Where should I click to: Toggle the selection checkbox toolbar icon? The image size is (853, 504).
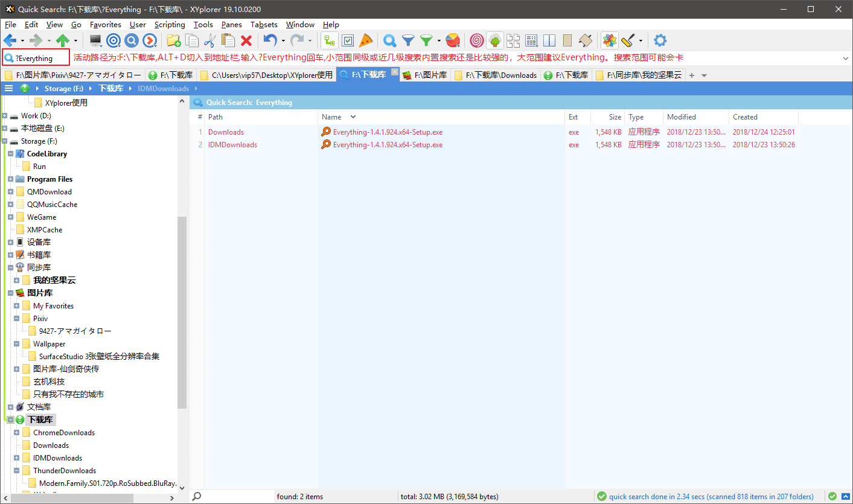point(348,40)
